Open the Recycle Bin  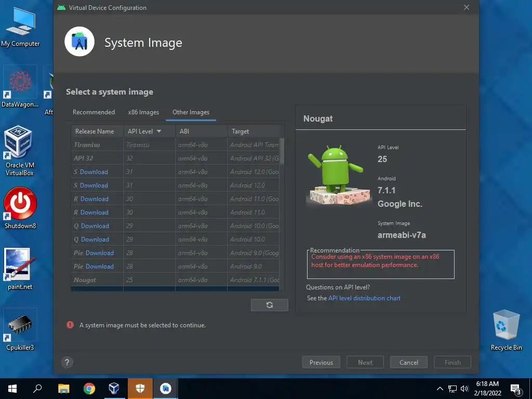pyautogui.click(x=506, y=330)
